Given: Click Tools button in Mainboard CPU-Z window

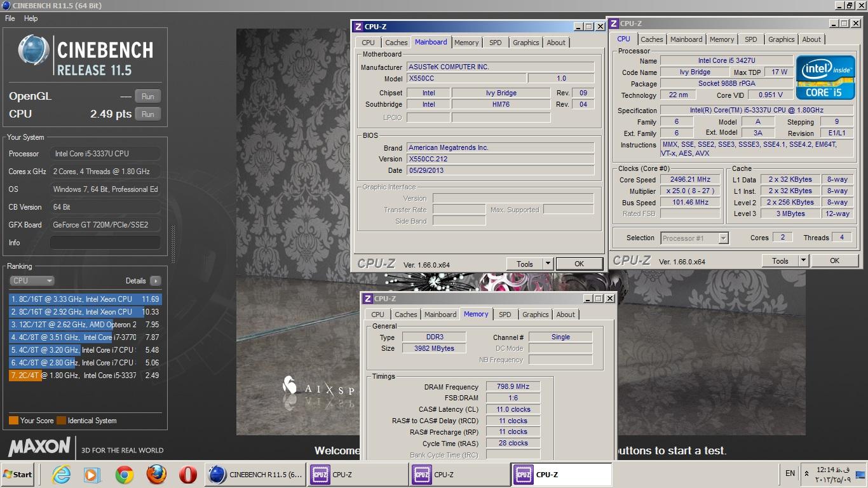Looking at the screenshot, I should [525, 264].
